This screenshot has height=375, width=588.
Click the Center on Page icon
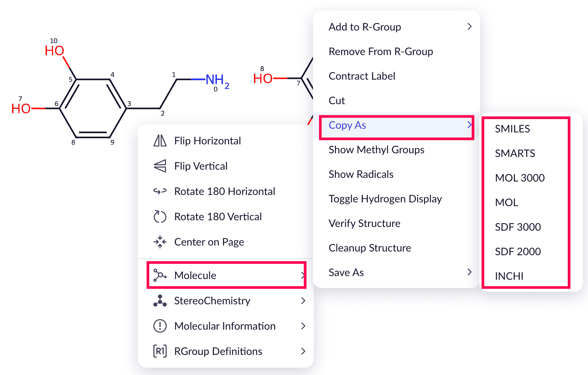[160, 242]
